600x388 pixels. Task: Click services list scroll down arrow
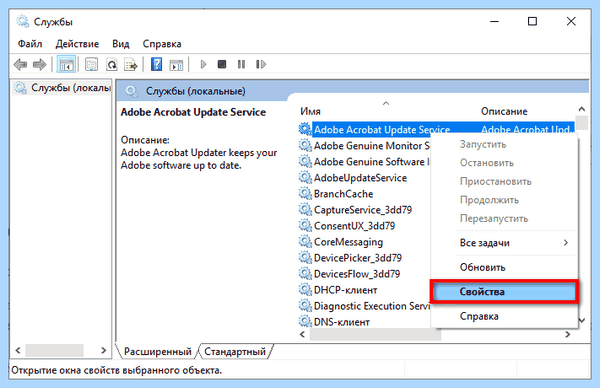point(582,321)
